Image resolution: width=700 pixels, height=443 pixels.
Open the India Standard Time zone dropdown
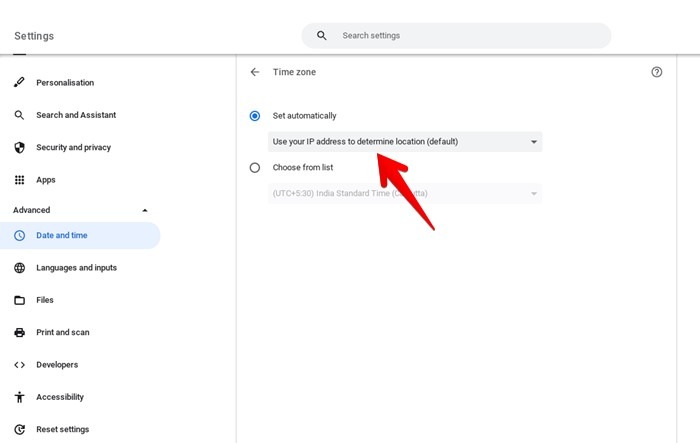pos(405,193)
